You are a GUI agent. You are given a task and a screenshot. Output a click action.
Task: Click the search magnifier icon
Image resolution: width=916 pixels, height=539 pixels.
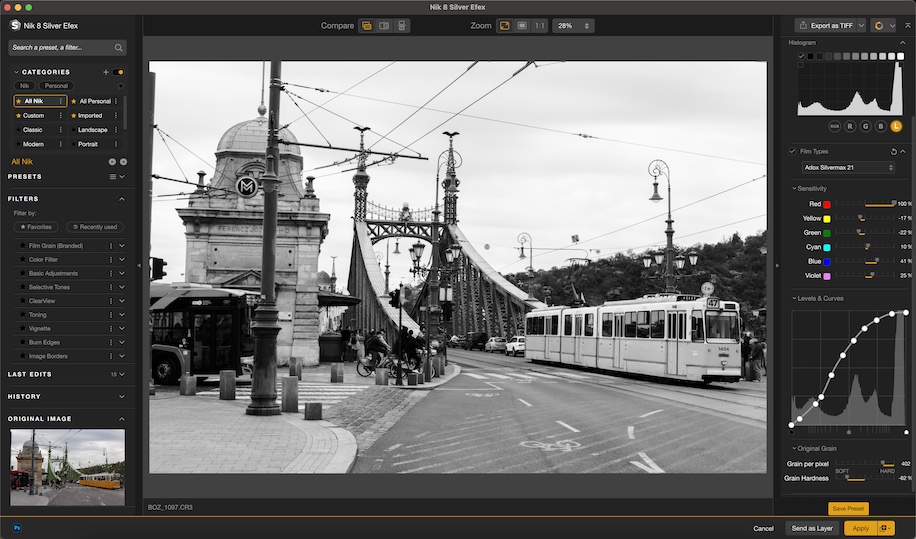pos(119,47)
